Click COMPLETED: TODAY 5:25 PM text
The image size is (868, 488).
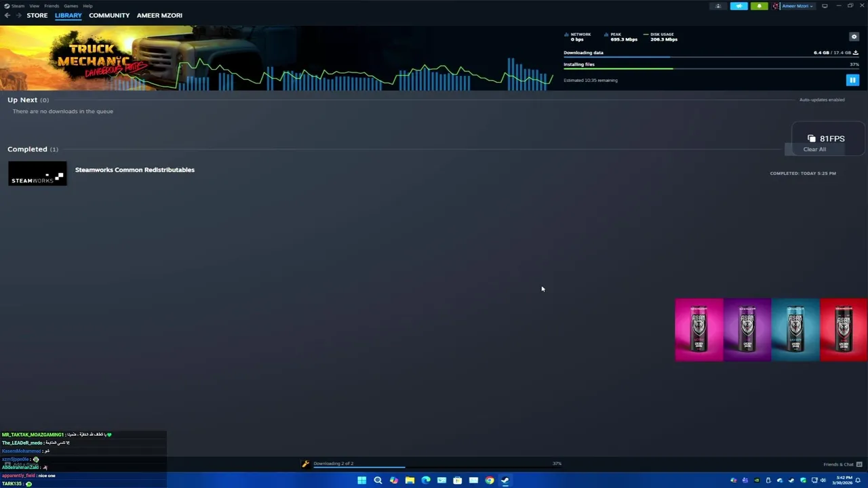point(803,174)
